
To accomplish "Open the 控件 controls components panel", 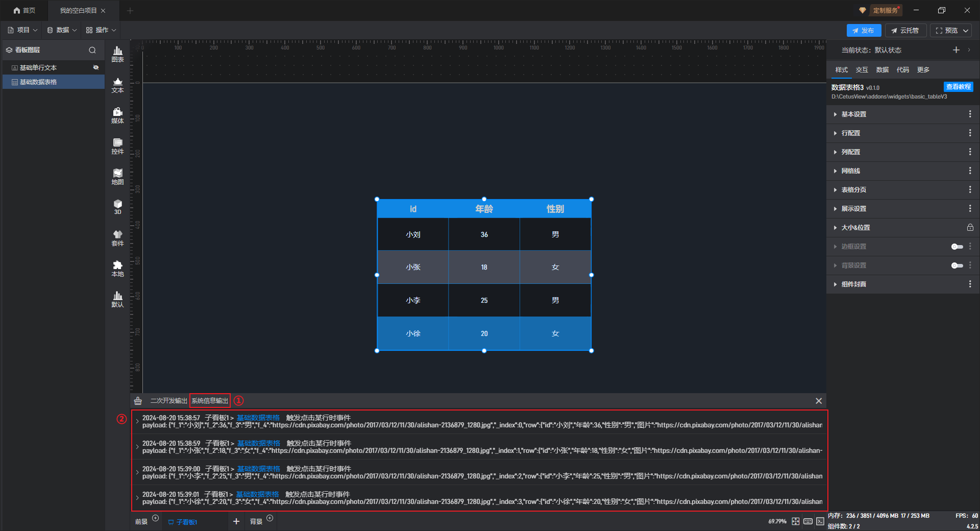I will tap(117, 146).
